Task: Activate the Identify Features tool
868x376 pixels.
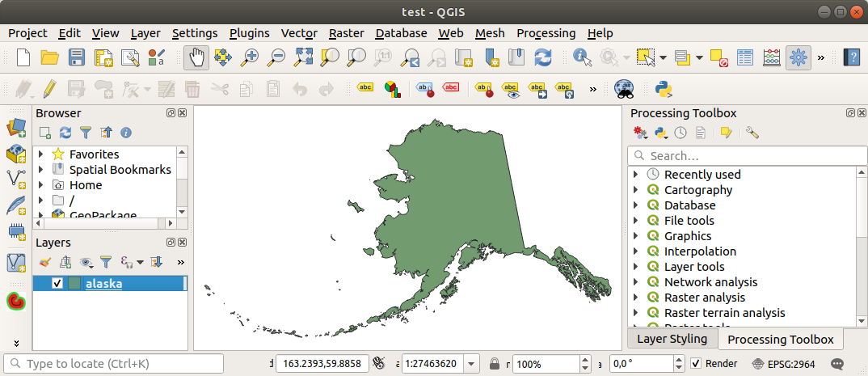Action: (581, 57)
